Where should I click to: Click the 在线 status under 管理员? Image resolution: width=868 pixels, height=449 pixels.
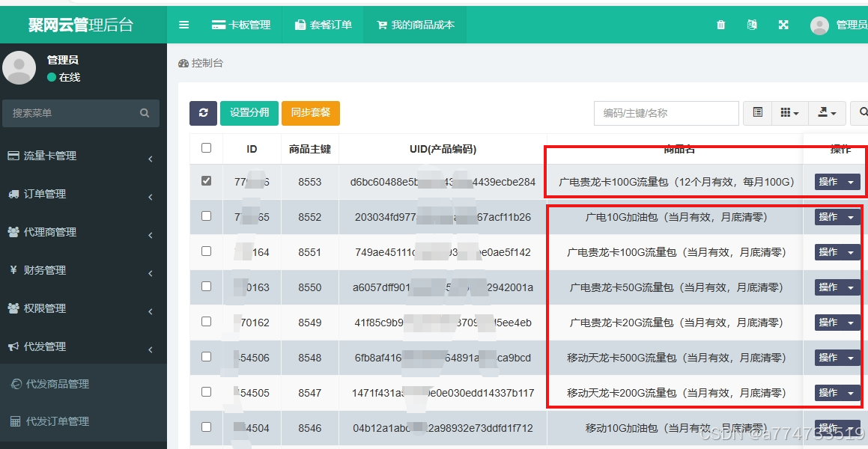64,77
